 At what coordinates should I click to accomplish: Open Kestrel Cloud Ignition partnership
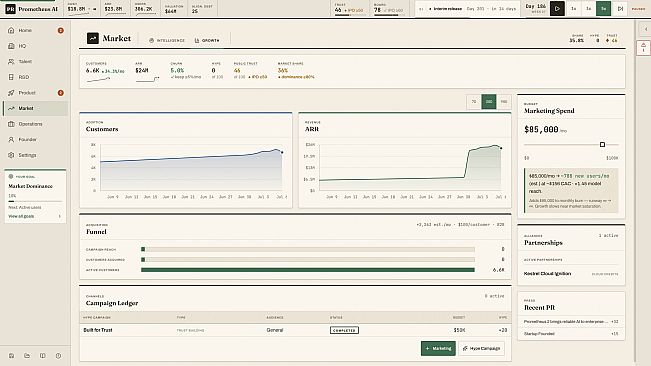click(571, 274)
